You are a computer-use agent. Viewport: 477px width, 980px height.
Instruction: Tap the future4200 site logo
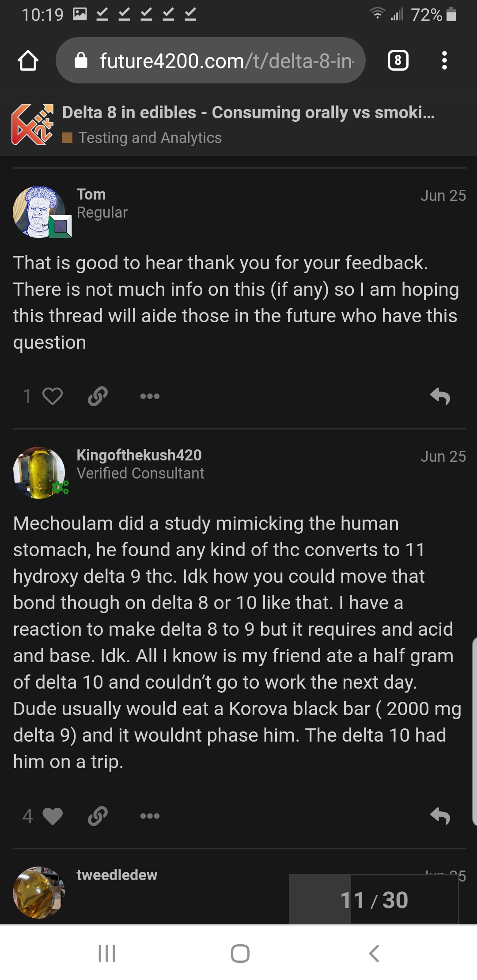point(32,124)
